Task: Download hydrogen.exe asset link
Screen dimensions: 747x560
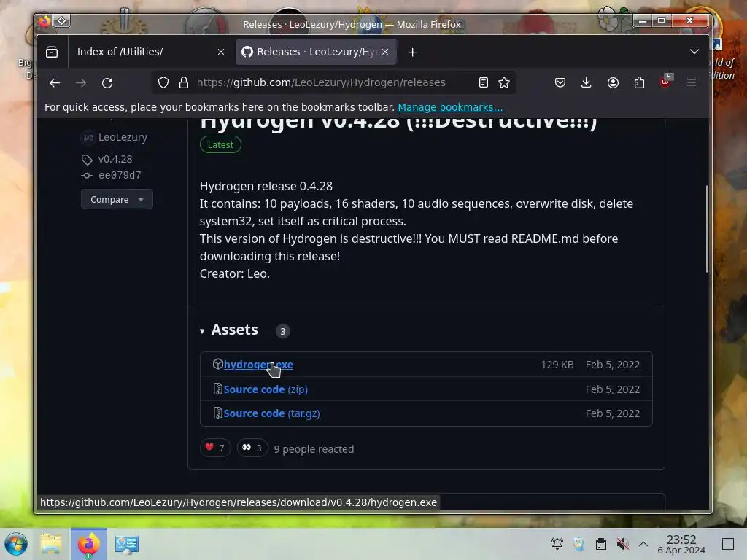Action: tap(258, 365)
